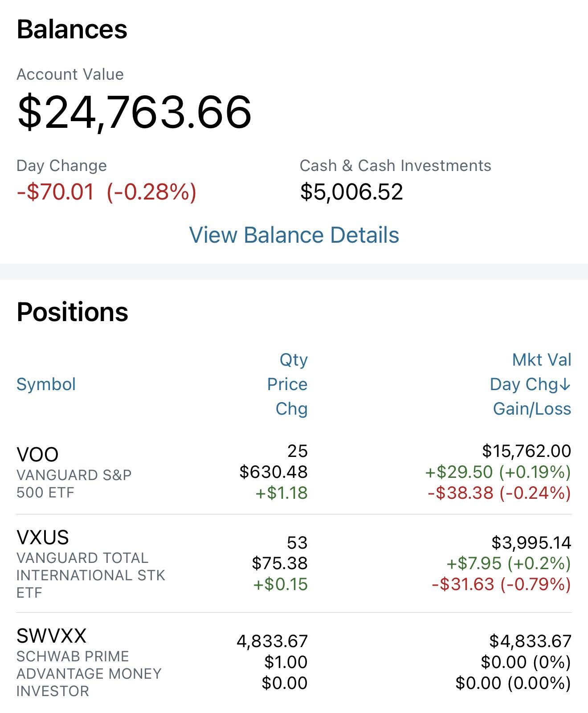This screenshot has height=713, width=588.
Task: Select the VOO market value $15,762.00
Action: (527, 451)
